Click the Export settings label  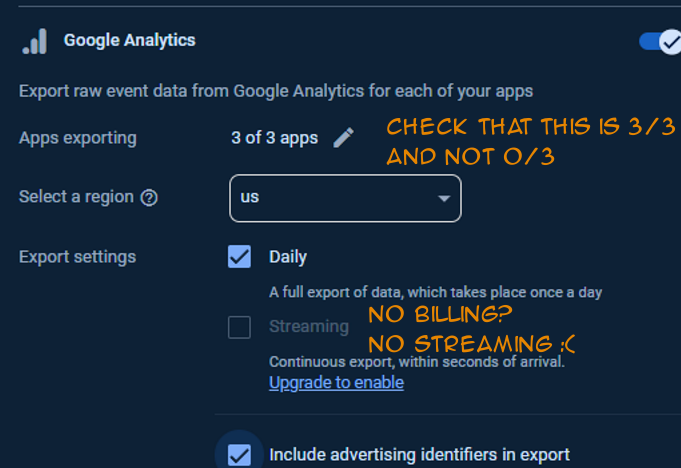click(77, 257)
